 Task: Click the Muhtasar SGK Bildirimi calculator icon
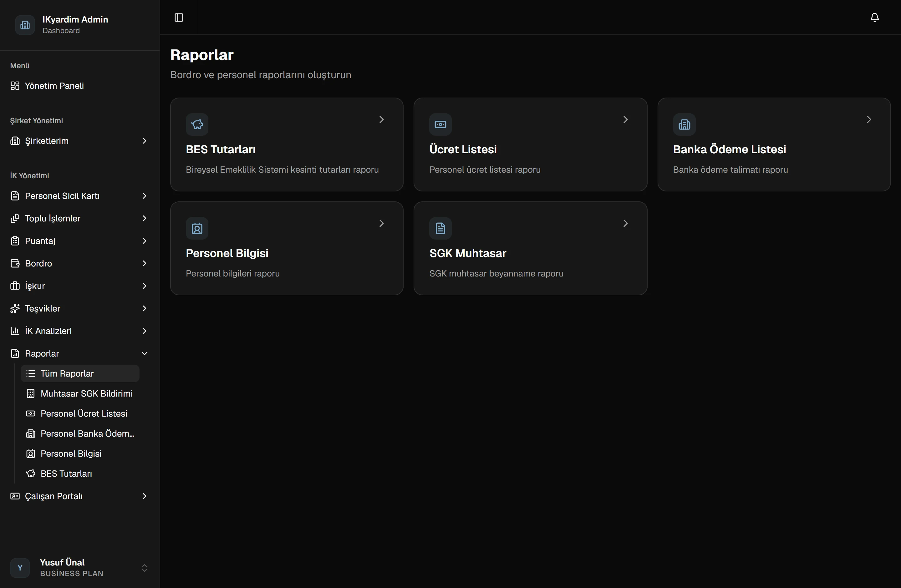click(x=31, y=393)
